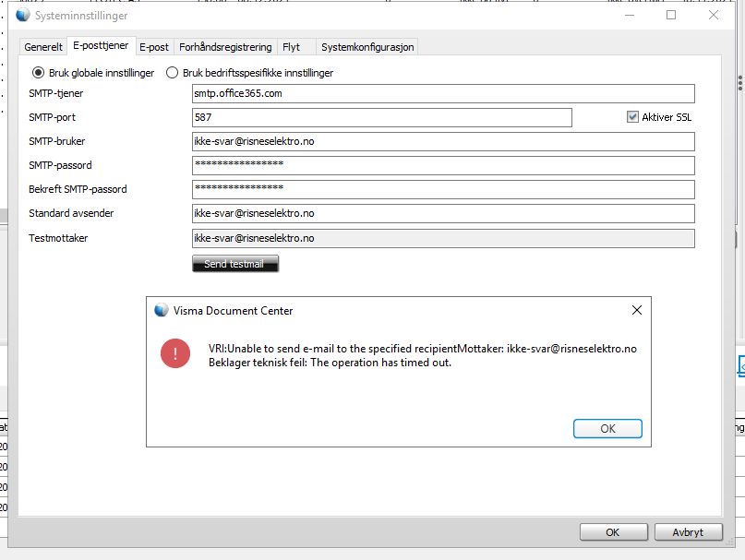Open the Systemkonfigurasjon tab
Screen dimensions: 745x560
(x=367, y=47)
